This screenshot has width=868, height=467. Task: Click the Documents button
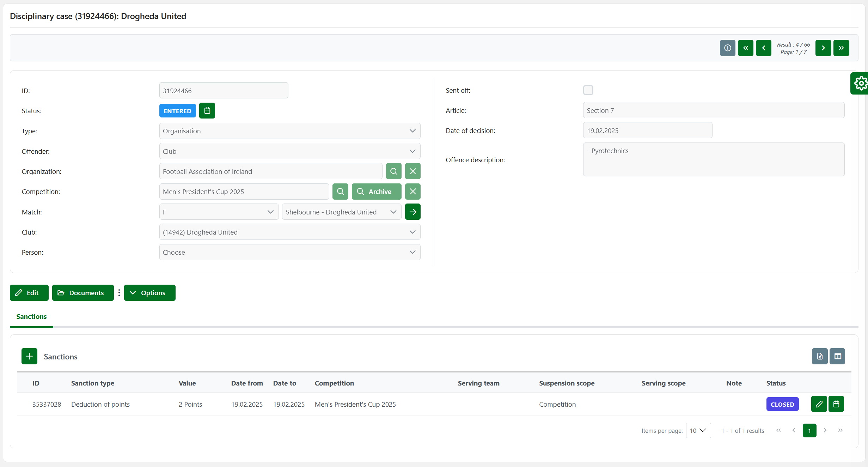coord(83,293)
